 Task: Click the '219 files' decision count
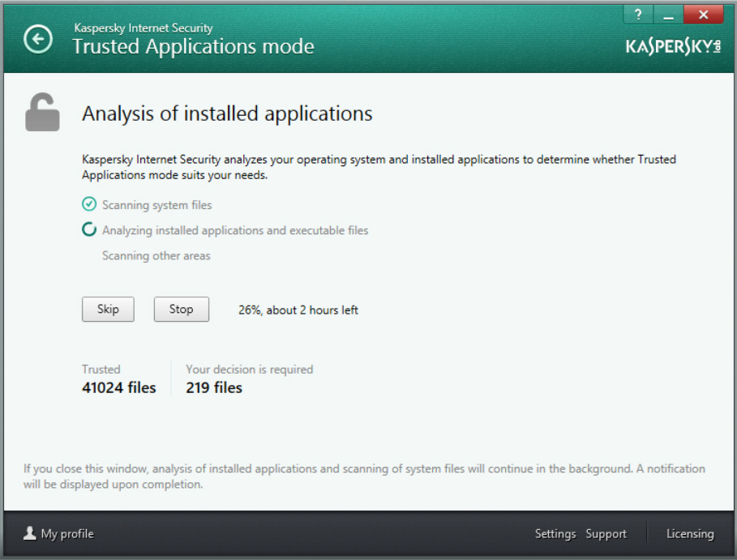point(214,387)
